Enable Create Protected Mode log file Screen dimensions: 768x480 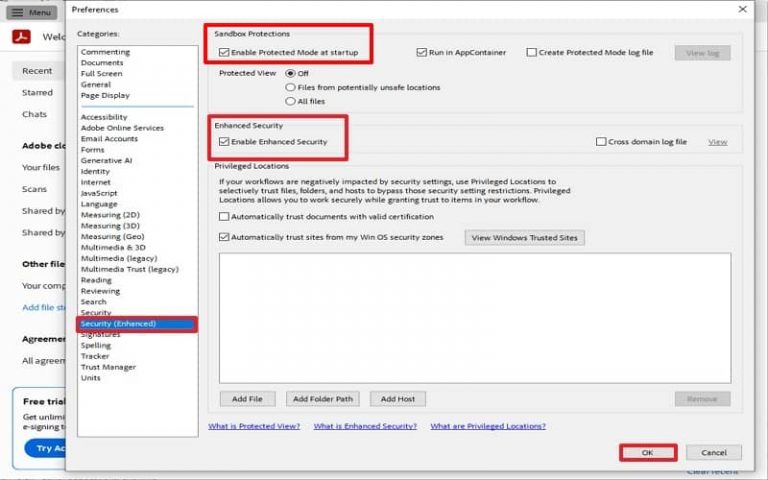[x=532, y=52]
